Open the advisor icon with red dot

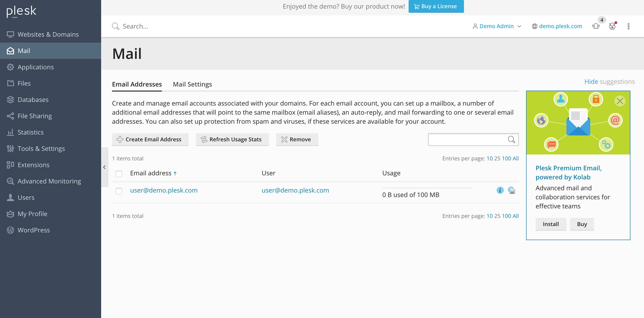tap(612, 26)
